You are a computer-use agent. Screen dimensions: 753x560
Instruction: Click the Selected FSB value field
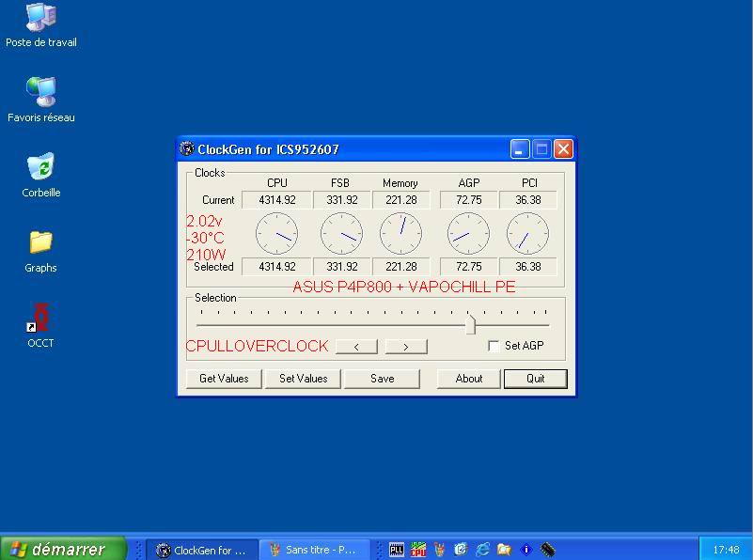tap(341, 267)
